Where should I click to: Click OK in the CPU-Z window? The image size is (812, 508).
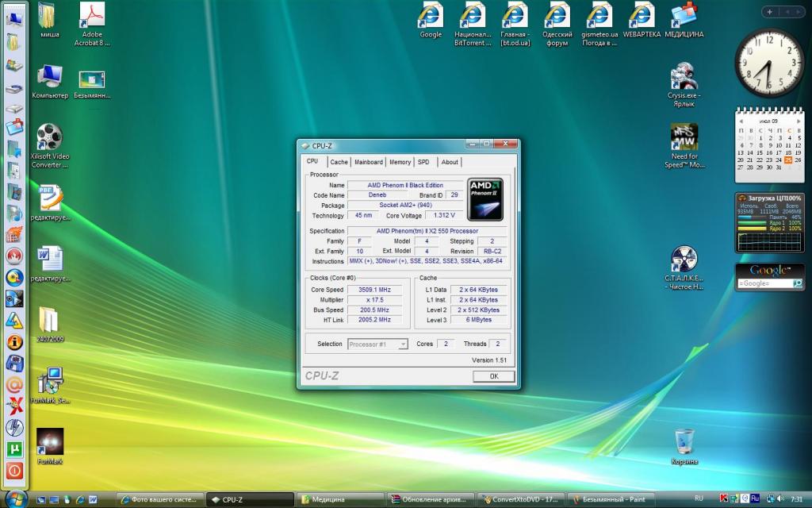coord(493,376)
